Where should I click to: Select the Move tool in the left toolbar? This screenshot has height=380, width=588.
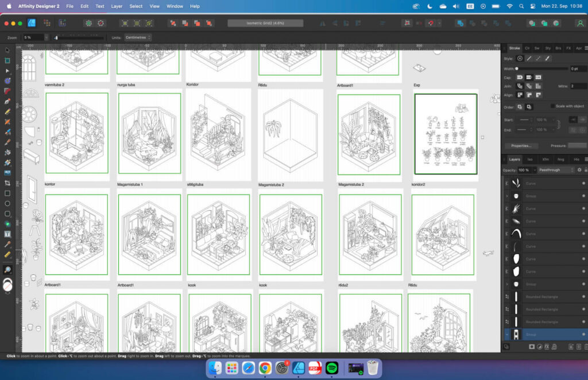[x=7, y=51]
